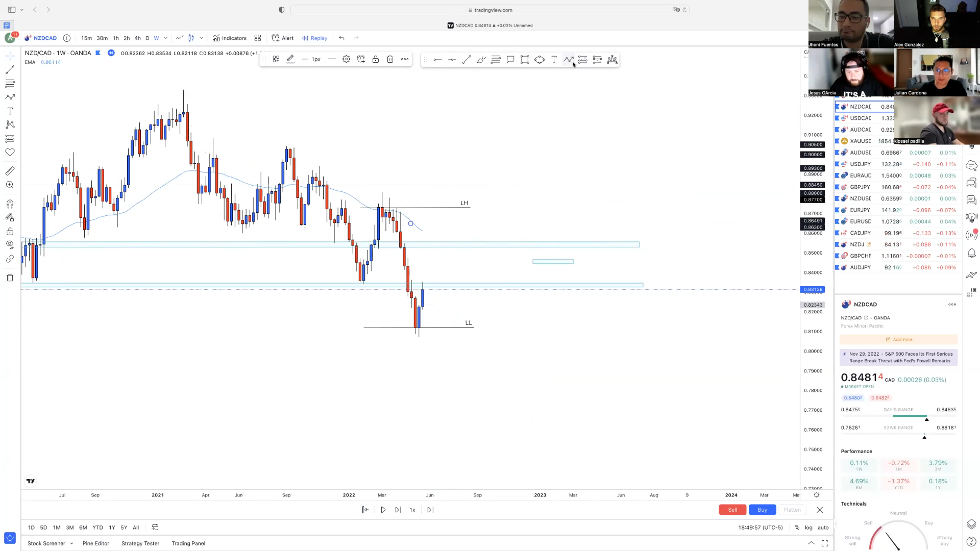This screenshot has height=551, width=980.
Task: Toggle the lock on selected drawing
Action: [x=376, y=60]
